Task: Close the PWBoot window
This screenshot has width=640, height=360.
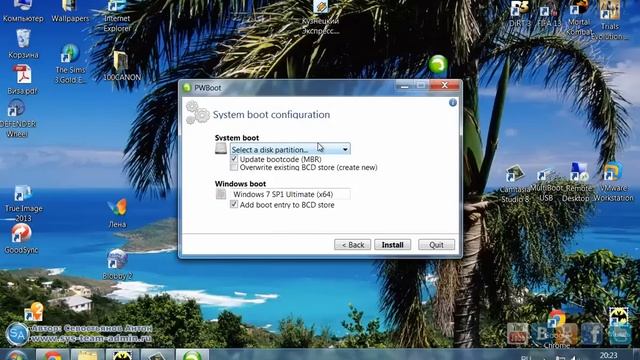Action: [x=444, y=85]
